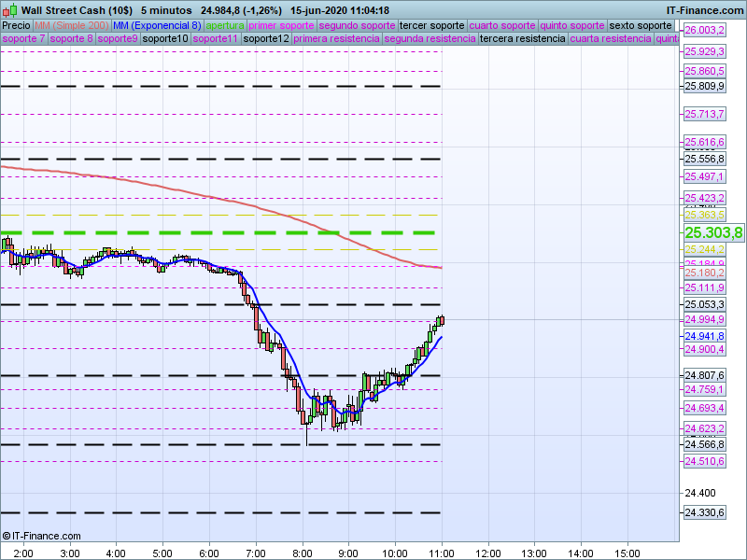This screenshot has width=747, height=560.
Task: Click the cuarto soporte legend label
Action: [x=502, y=26]
